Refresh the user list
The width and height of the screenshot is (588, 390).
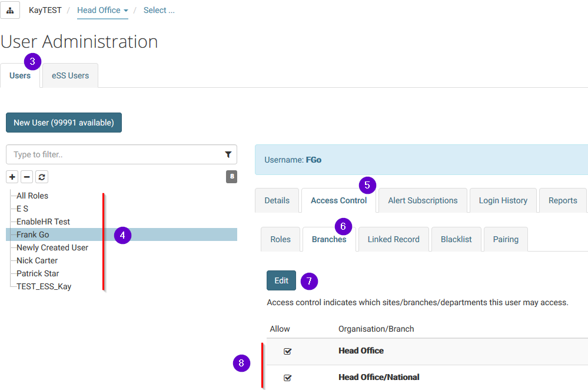(42, 177)
